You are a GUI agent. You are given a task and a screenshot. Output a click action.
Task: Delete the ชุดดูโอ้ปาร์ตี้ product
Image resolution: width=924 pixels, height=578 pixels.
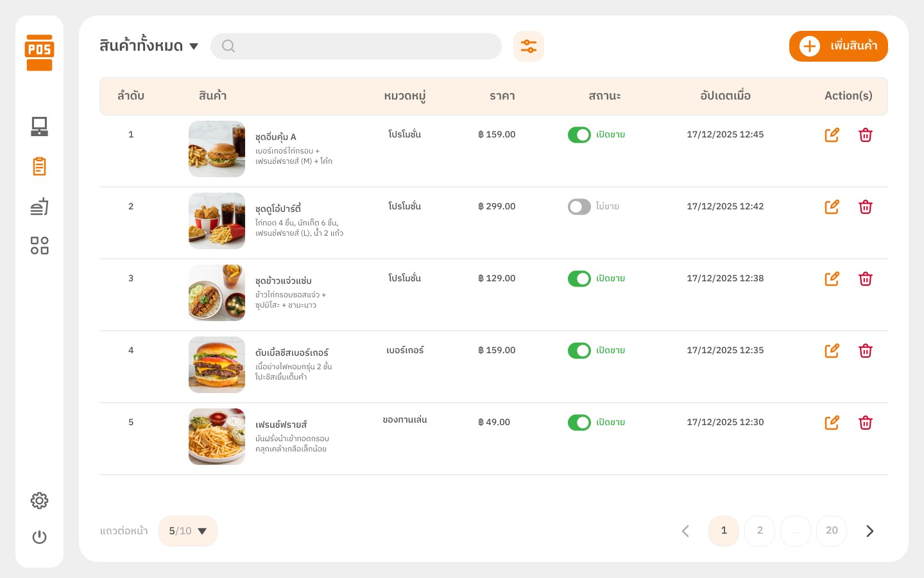[x=865, y=207]
